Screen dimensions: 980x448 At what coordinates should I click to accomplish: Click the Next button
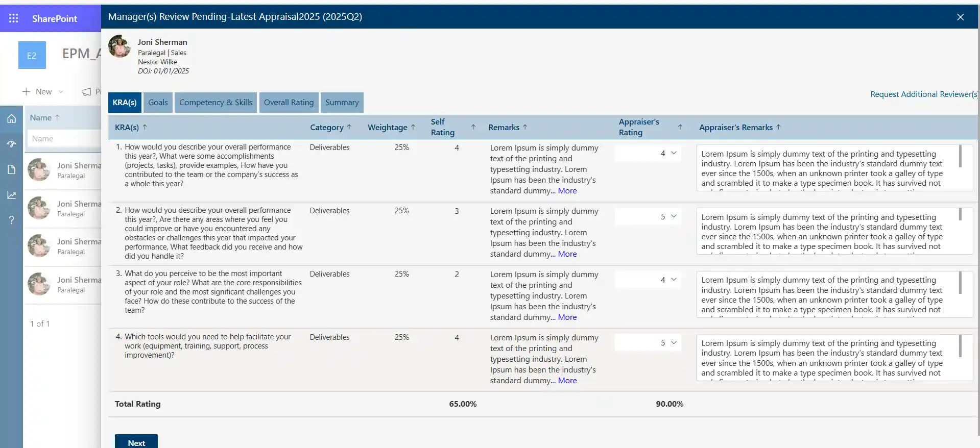136,442
